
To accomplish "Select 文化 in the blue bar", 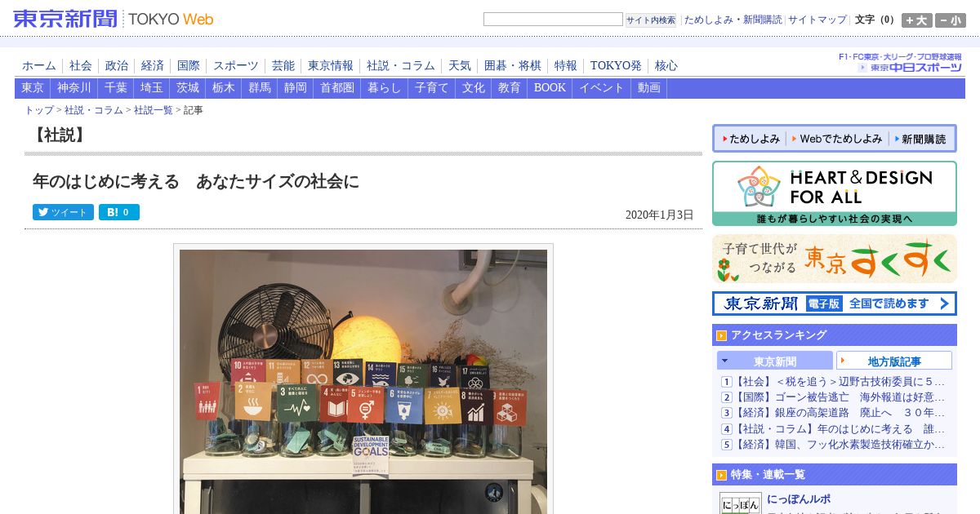I will (474, 88).
